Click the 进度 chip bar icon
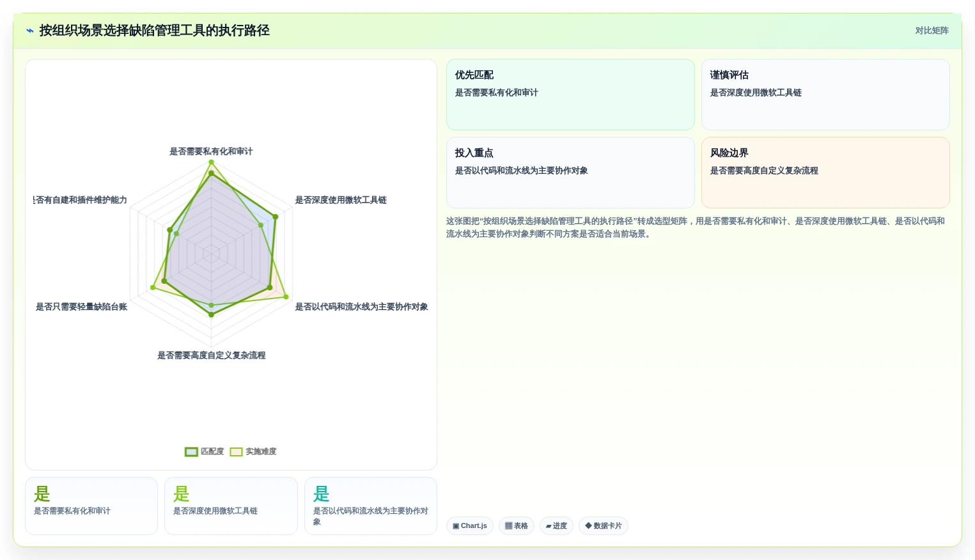 click(549, 526)
